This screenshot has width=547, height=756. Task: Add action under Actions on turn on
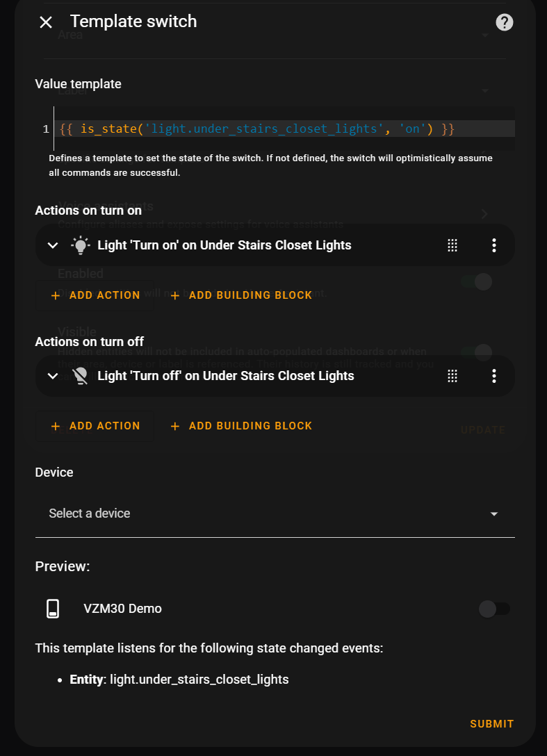95,295
